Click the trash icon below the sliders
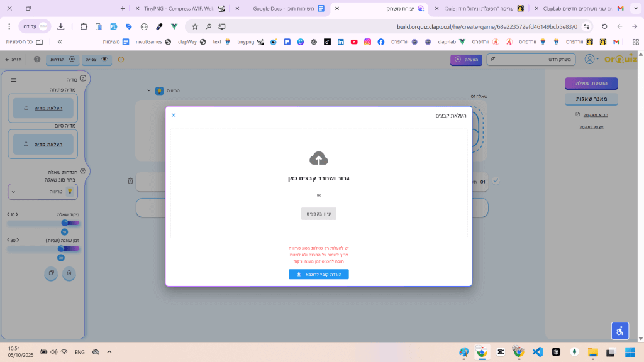Image resolution: width=644 pixels, height=362 pixels. [x=69, y=273]
